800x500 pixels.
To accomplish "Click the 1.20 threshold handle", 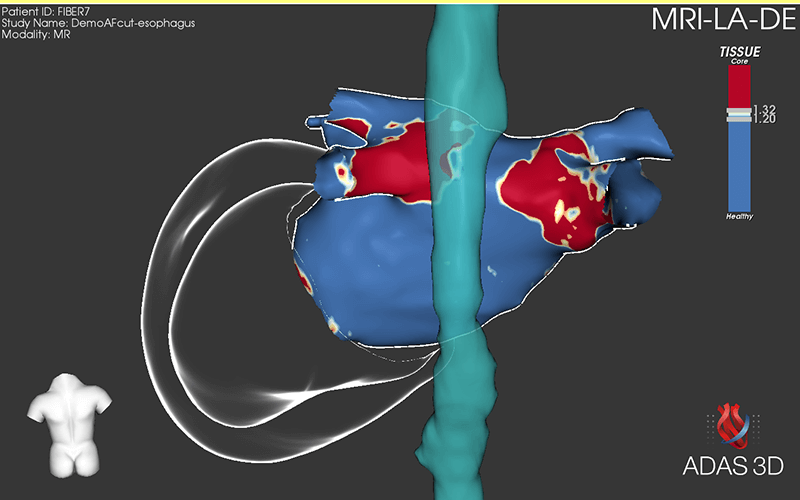I will pyautogui.click(x=740, y=119).
